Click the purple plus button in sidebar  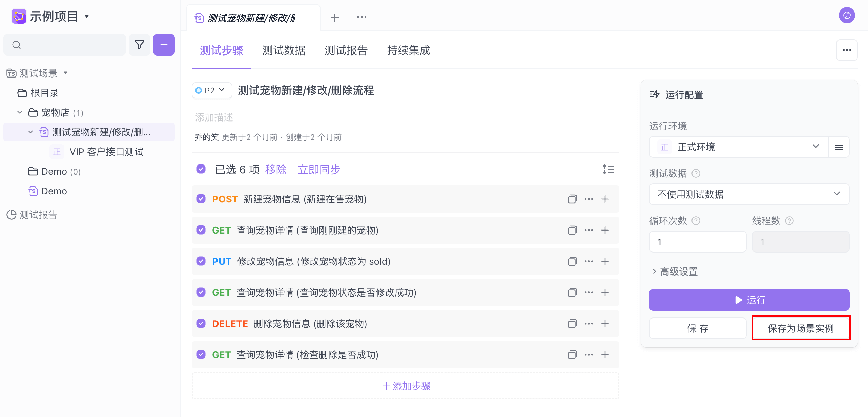(164, 45)
